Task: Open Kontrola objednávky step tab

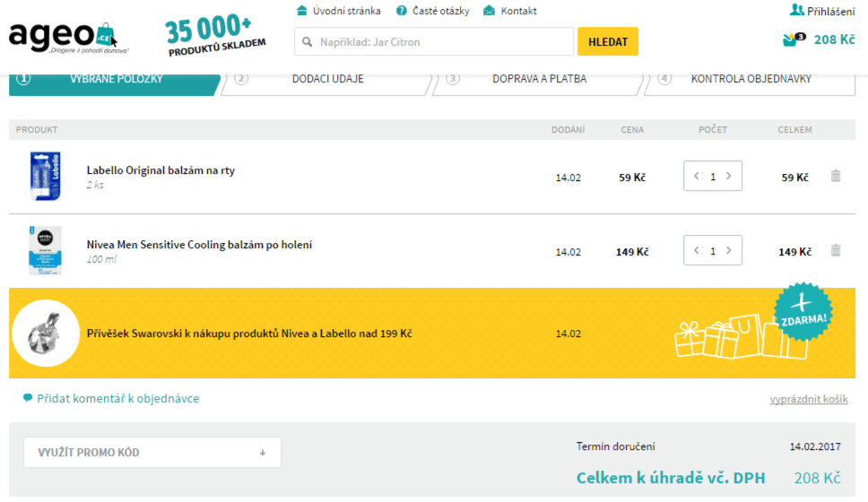Action: [751, 79]
